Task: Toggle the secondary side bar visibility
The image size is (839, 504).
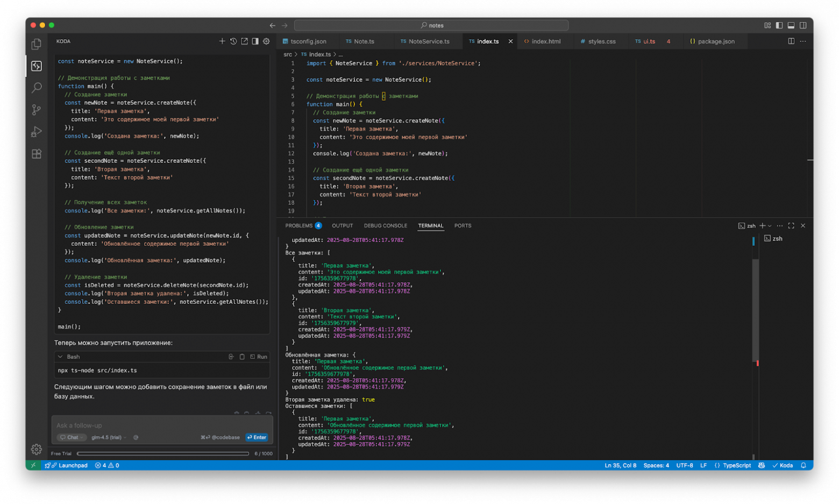Action: pos(803,25)
